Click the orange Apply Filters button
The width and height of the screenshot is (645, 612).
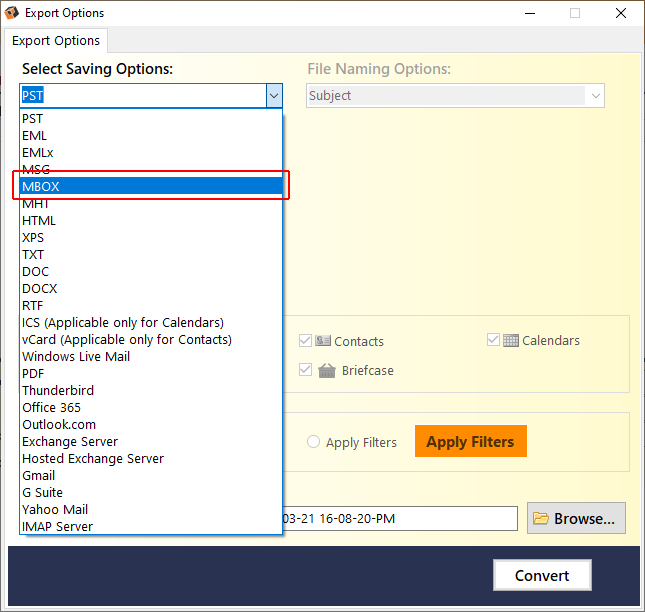pyautogui.click(x=471, y=441)
